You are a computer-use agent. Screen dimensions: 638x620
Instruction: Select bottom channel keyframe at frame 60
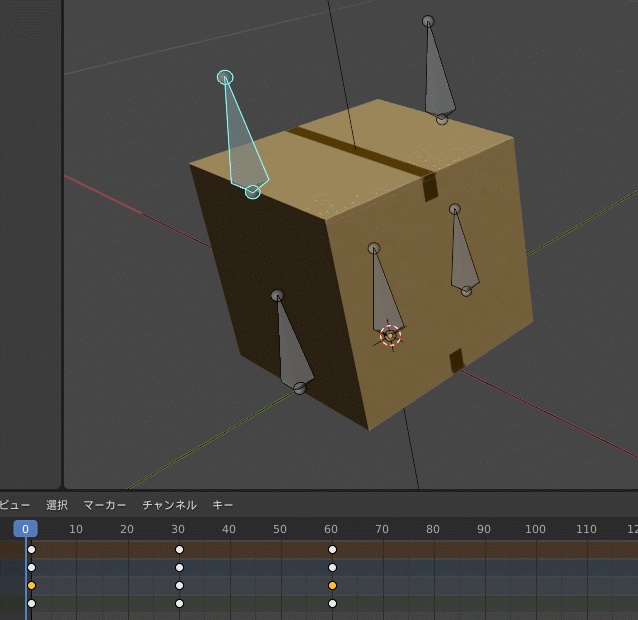pos(332,604)
